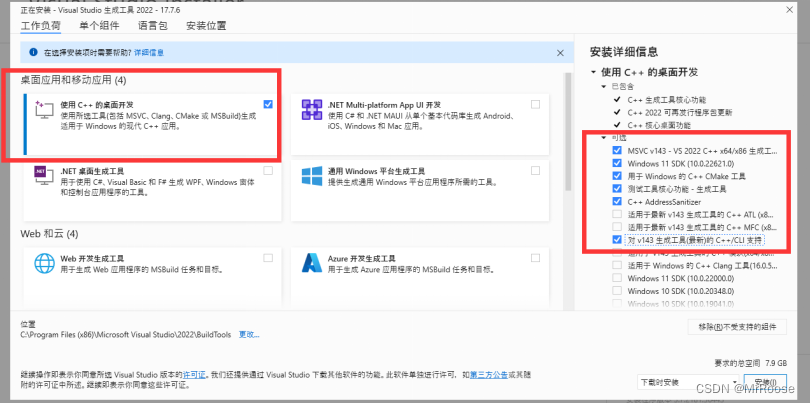The height and width of the screenshot is (403, 810).
Task: Click the checkmark beside C++ 核心桌面功能
Action: pos(616,125)
